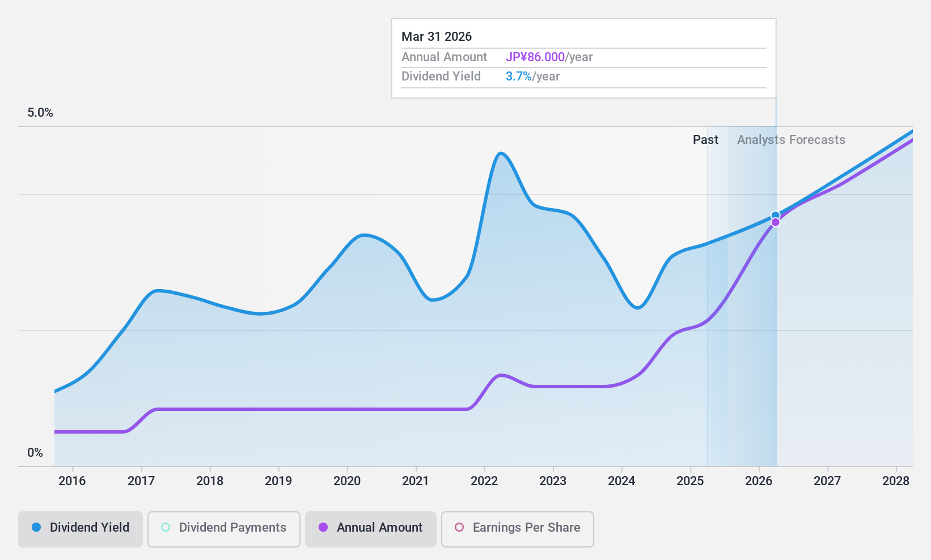
Task: Click the 2028 x-axis label
Action: pyautogui.click(x=896, y=481)
